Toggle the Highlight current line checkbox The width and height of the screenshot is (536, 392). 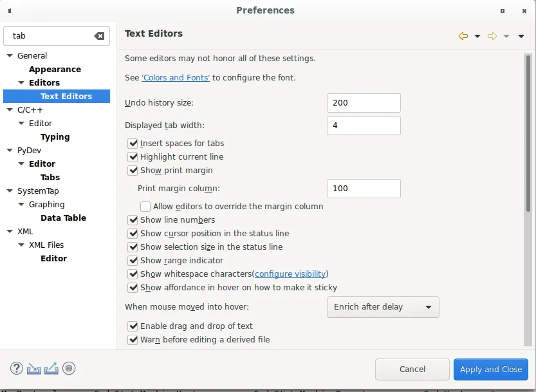pos(133,157)
